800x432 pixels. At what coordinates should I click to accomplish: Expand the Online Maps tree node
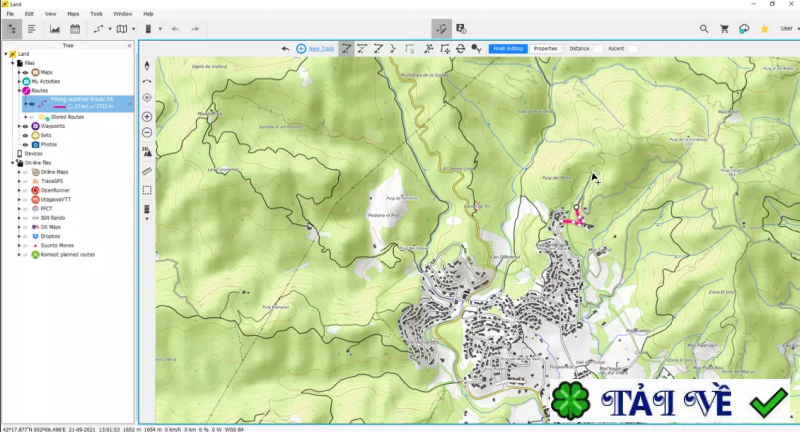[17, 172]
